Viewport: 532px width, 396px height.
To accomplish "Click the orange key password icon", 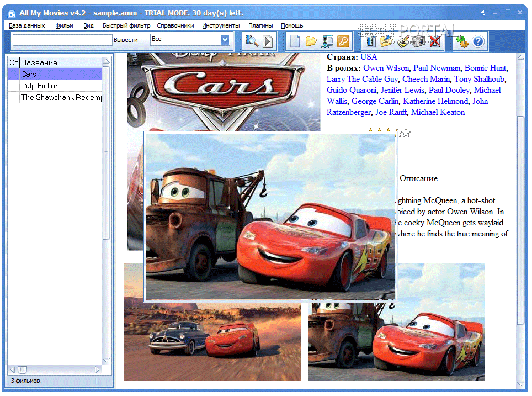I will coord(343,41).
